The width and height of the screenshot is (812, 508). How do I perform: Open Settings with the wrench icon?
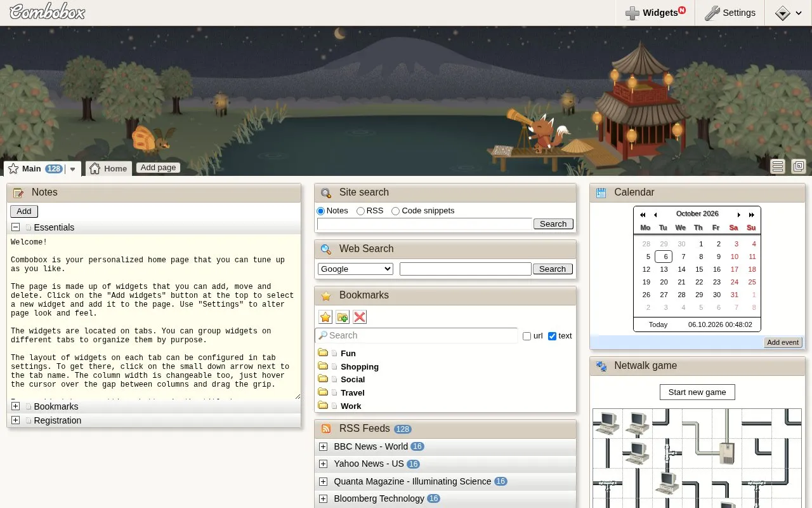(x=730, y=13)
